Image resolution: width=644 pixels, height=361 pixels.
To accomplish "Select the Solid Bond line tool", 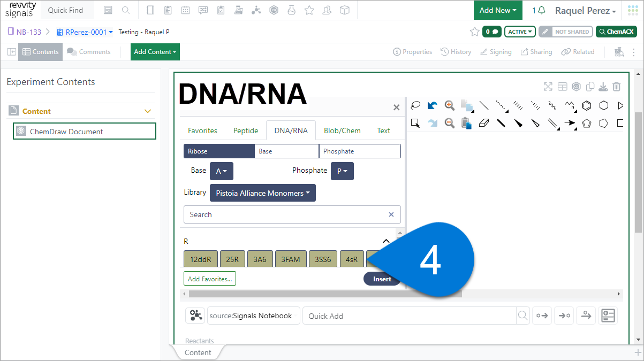I will tap(484, 105).
